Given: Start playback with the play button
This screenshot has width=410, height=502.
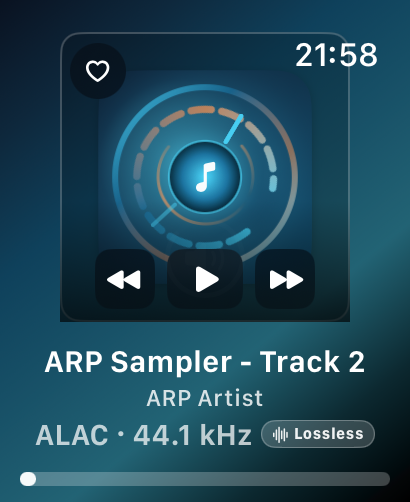Looking at the screenshot, I should (205, 279).
